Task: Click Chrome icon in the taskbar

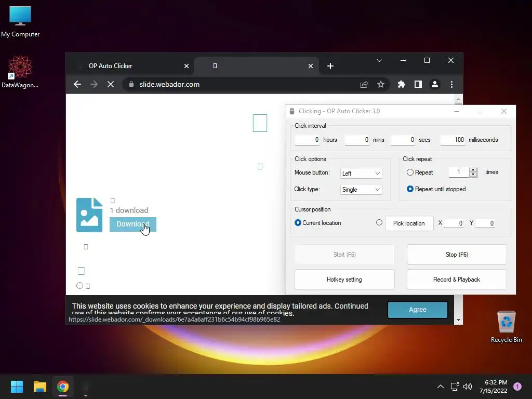Action: [x=63, y=387]
